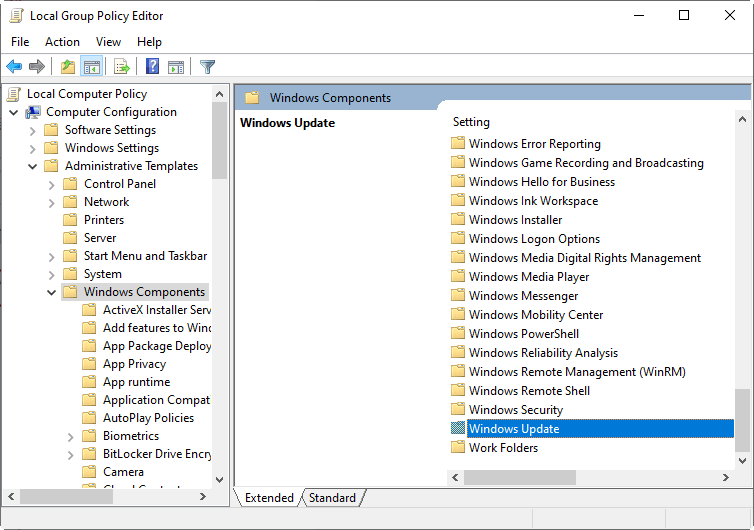Click the settings list horizontal scrollbar thumb
This screenshot has width=754, height=530.
pos(520,477)
